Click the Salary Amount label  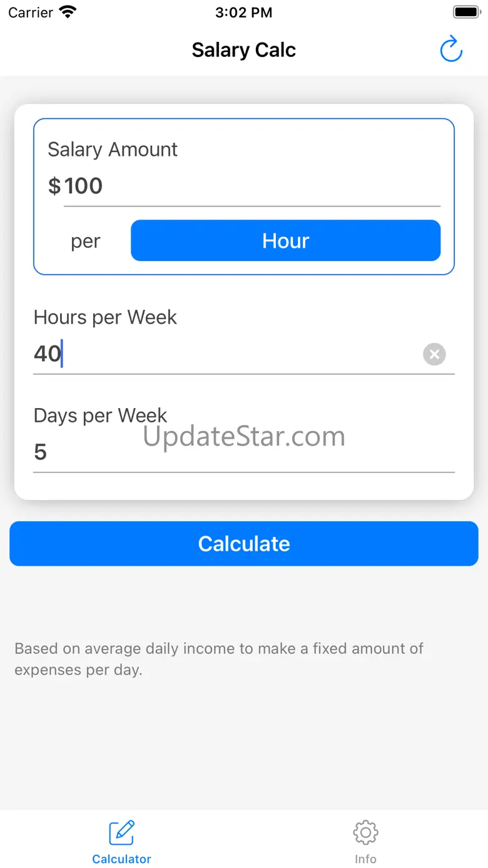click(x=113, y=150)
